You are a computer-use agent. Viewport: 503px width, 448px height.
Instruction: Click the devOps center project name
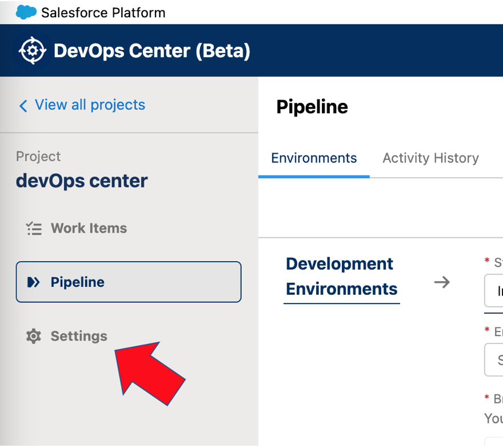(x=82, y=181)
